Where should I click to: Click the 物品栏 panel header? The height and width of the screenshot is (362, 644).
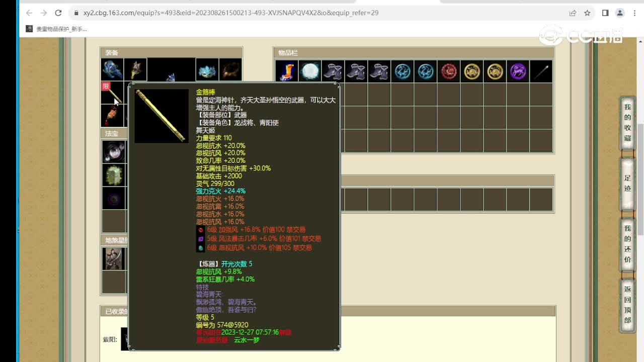pyautogui.click(x=414, y=53)
